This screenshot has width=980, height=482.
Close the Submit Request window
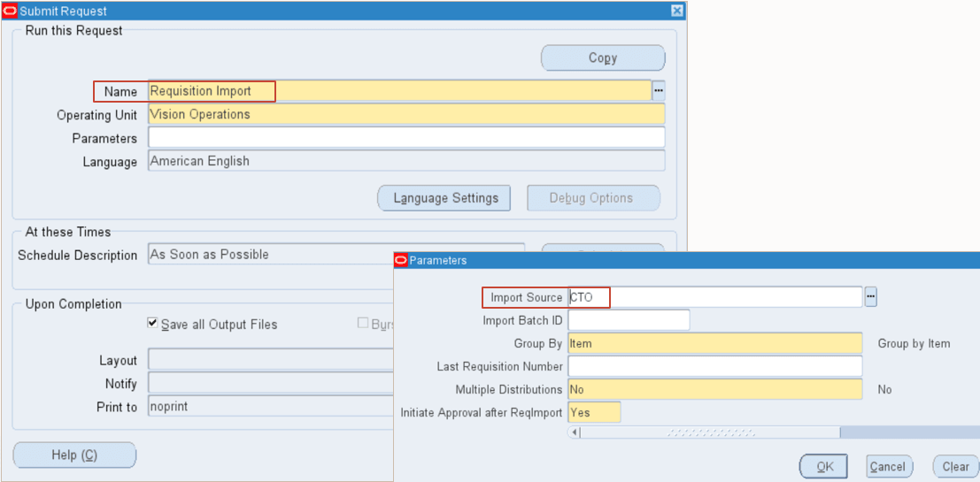click(676, 11)
